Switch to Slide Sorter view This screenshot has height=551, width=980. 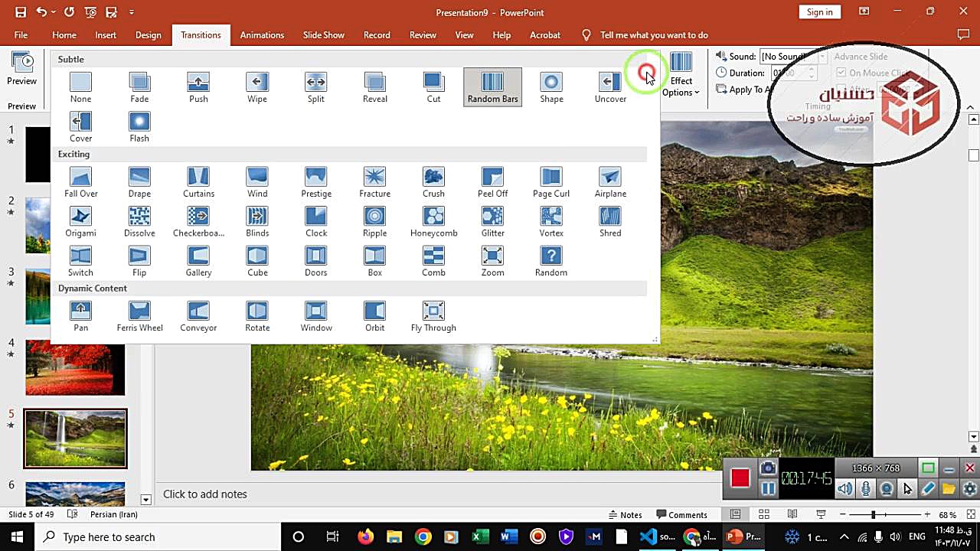click(x=763, y=515)
